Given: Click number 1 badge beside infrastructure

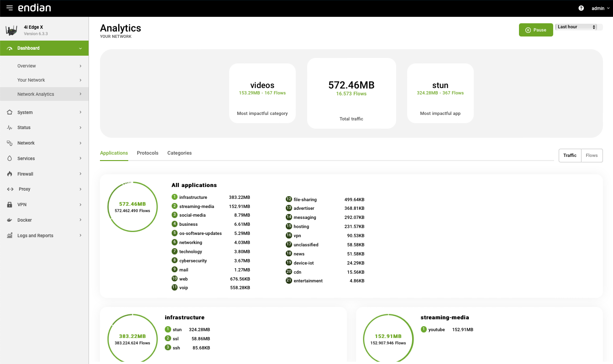Looking at the screenshot, I should (x=174, y=197).
